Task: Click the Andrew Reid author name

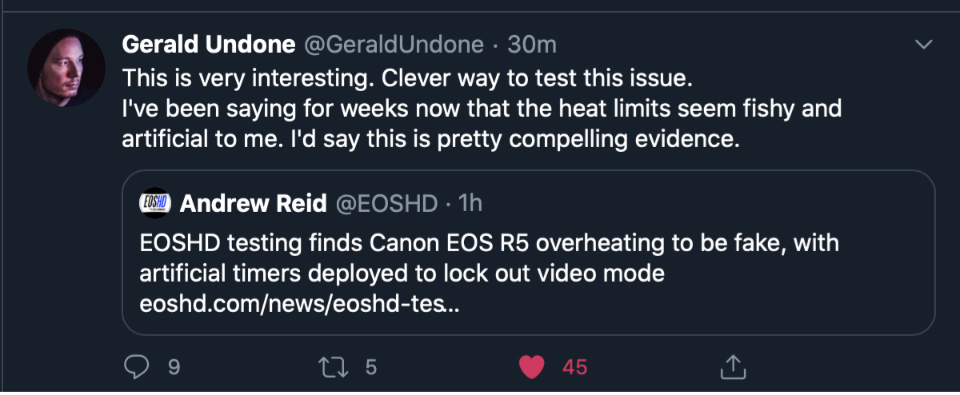Action: click(x=253, y=203)
